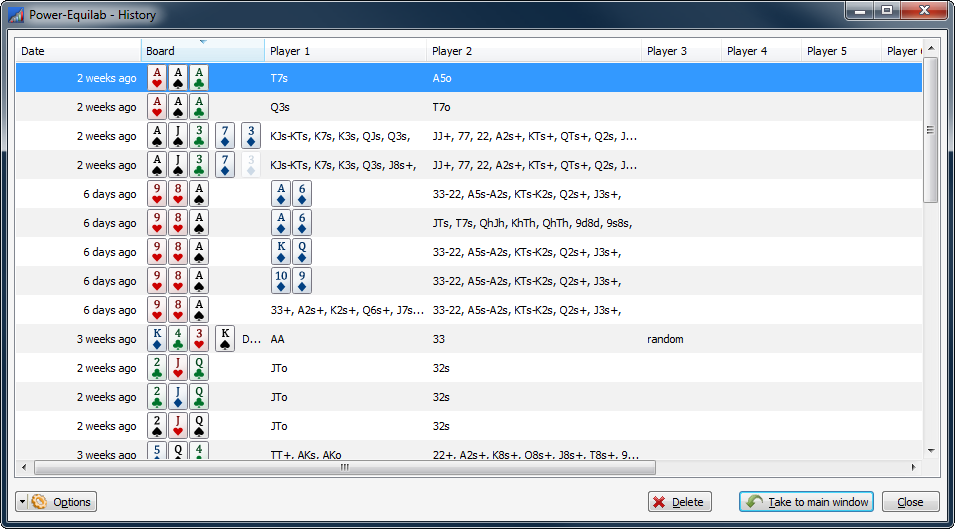The width and height of the screenshot is (955, 529).
Task: Select the "33" Player 2 cell
Action: point(439,339)
